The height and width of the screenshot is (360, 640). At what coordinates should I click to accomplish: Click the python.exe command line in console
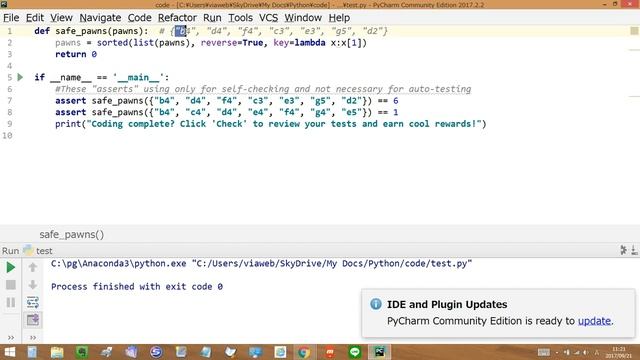tap(261, 264)
